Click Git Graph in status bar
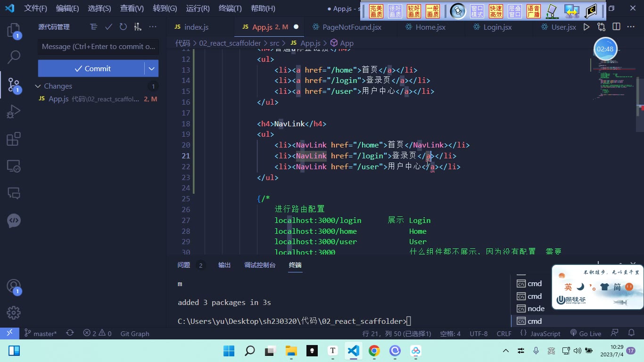Screen dimensions: 644x362 pos(135,333)
